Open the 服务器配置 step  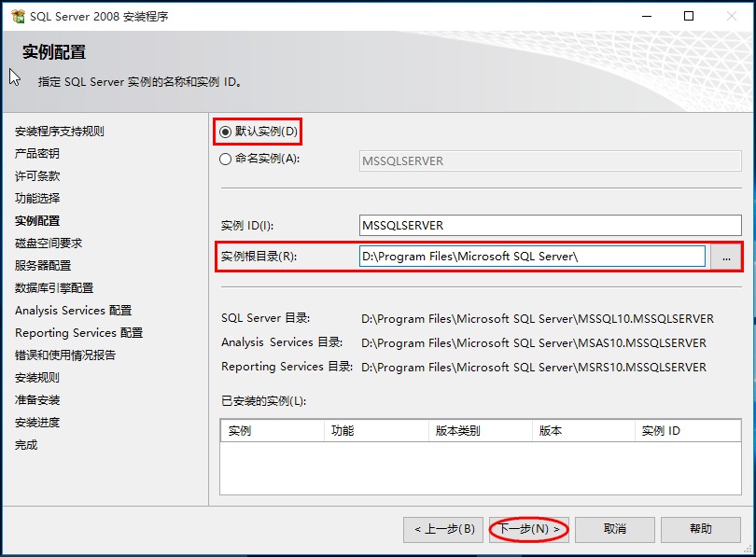pyautogui.click(x=43, y=266)
